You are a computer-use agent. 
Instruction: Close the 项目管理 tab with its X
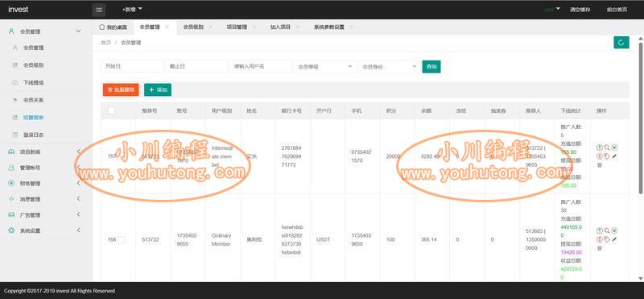(x=254, y=27)
